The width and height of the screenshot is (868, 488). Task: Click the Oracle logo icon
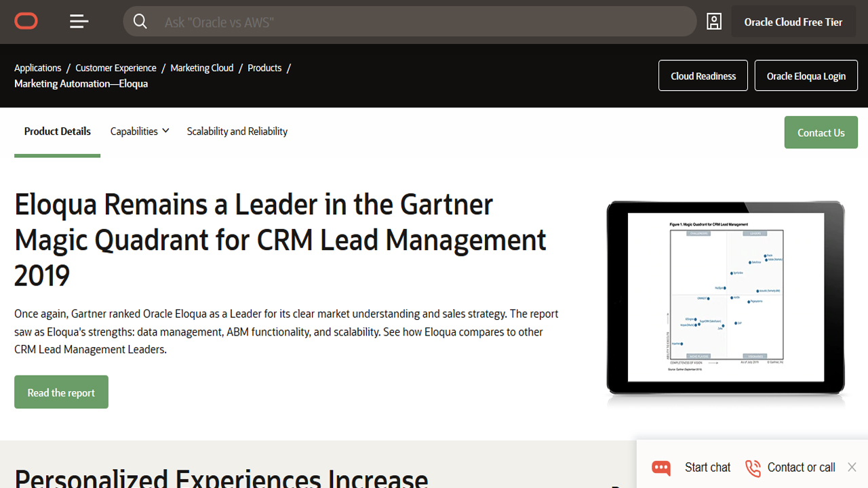pos(26,22)
